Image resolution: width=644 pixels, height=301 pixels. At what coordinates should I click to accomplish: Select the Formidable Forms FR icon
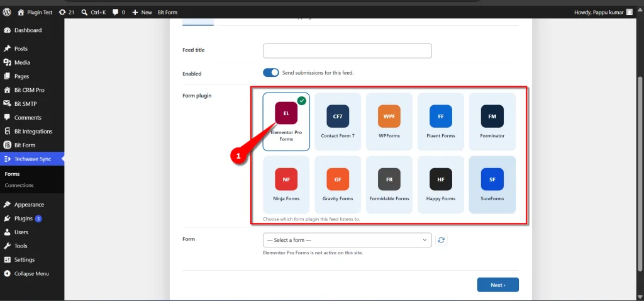[x=389, y=179]
